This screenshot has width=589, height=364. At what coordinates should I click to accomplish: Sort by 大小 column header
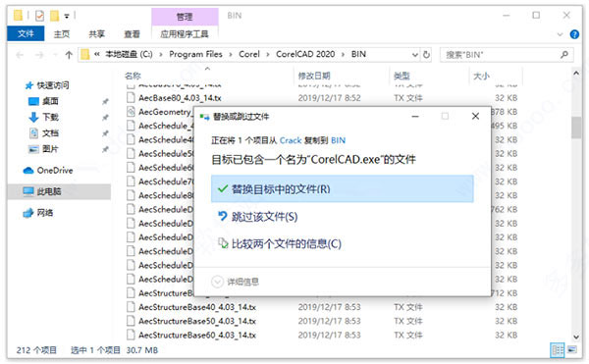[x=481, y=76]
